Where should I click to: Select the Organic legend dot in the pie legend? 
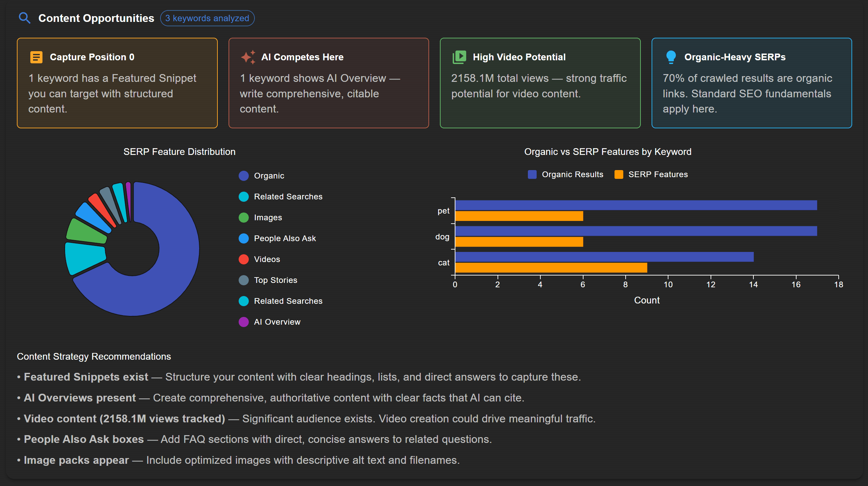[243, 175]
